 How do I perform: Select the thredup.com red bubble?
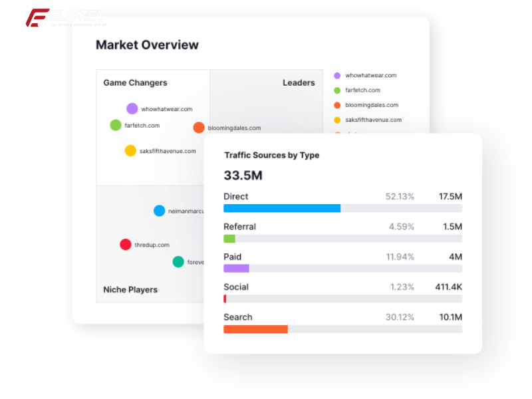click(x=125, y=244)
